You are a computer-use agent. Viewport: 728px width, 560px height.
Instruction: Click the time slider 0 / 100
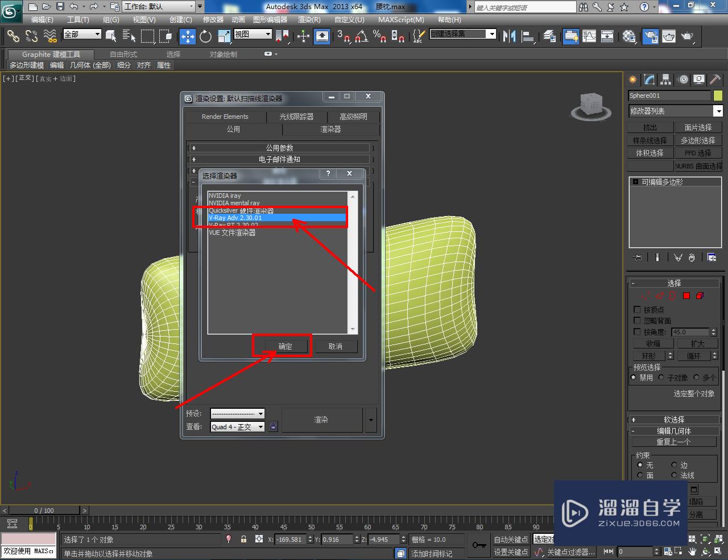[x=44, y=511]
